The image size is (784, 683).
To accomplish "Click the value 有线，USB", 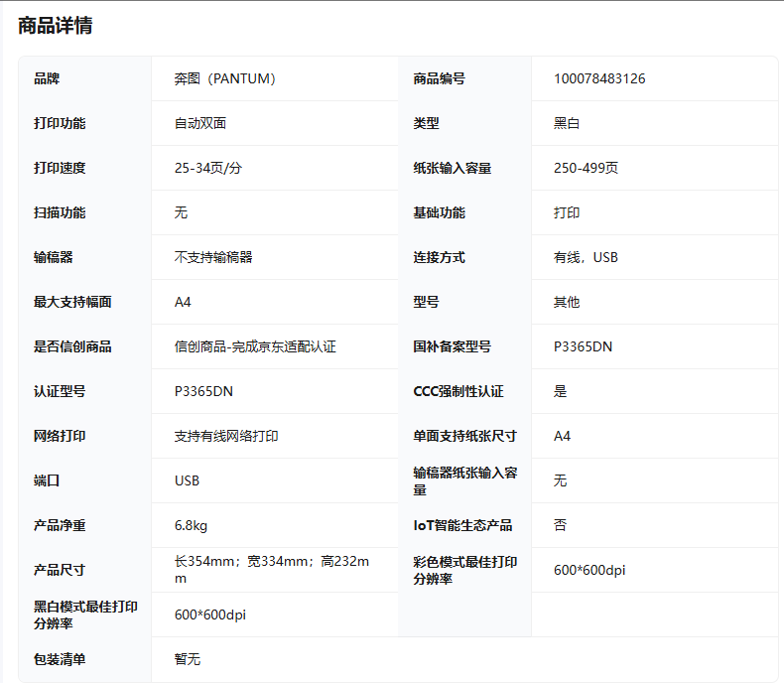I will (586, 257).
